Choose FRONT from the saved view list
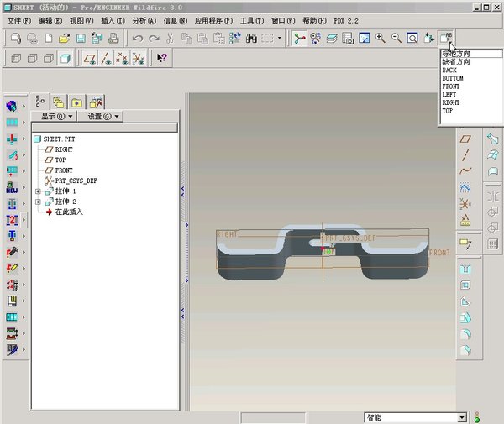 pyautogui.click(x=452, y=87)
